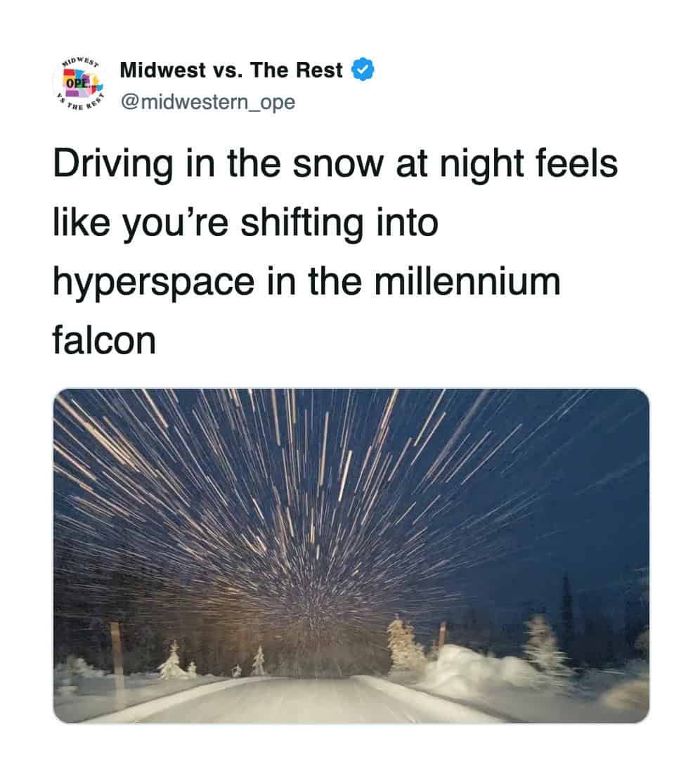
Task: Select the word hyperspace in the tweet
Action: (153, 283)
